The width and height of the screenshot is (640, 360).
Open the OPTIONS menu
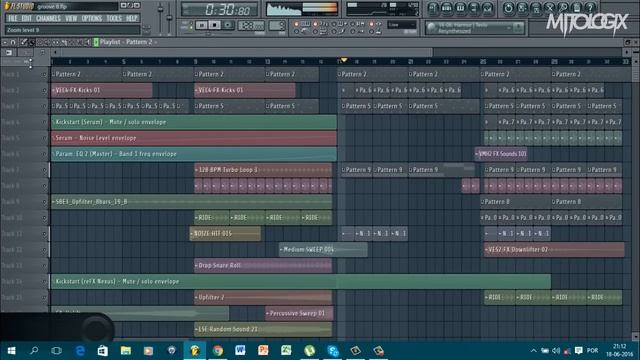(x=92, y=18)
